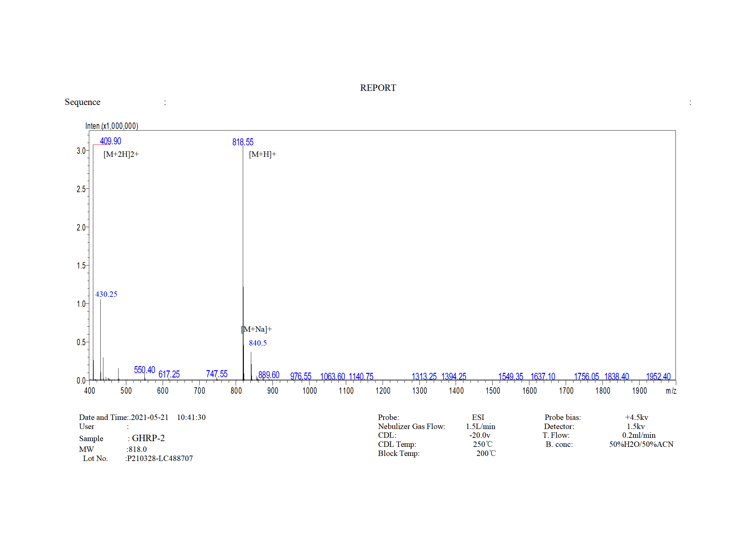Click the 617.25 peak label
756x534 pixels.
(x=169, y=374)
